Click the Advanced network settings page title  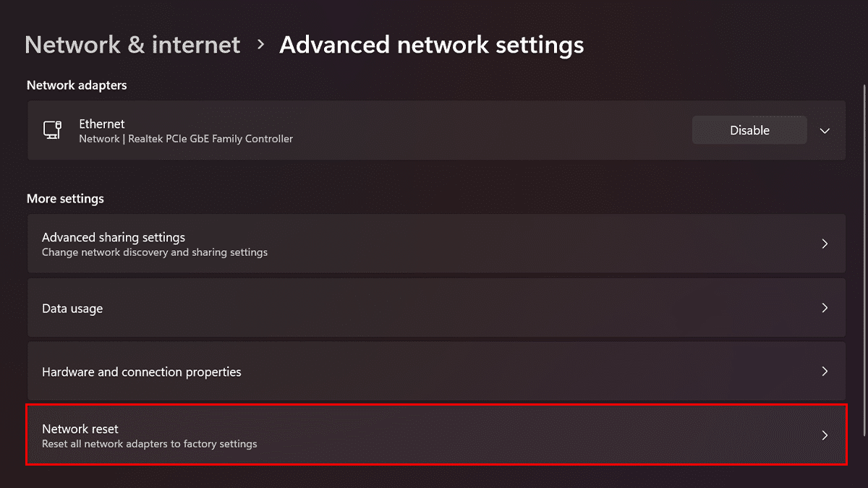tap(431, 45)
